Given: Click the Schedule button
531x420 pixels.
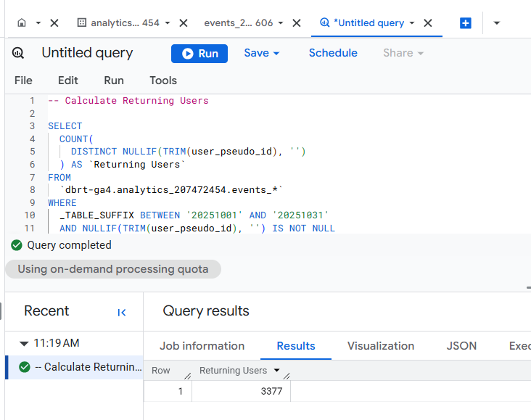Looking at the screenshot, I should [333, 53].
